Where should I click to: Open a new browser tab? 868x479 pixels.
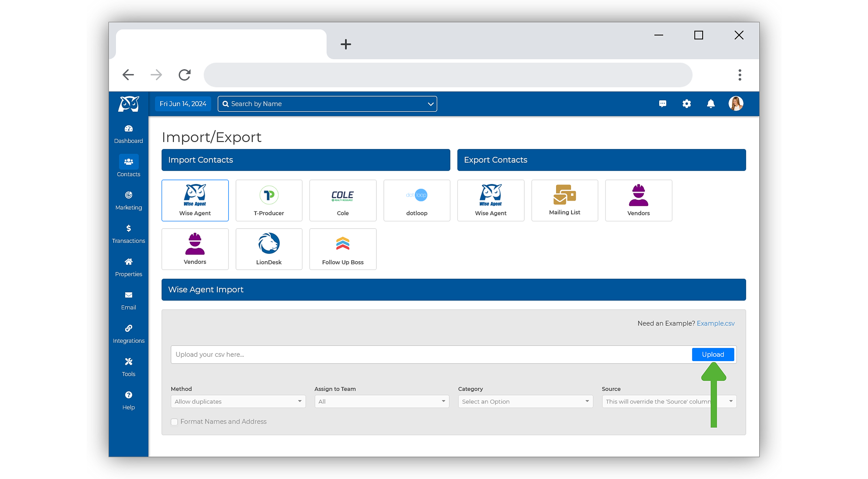[346, 44]
